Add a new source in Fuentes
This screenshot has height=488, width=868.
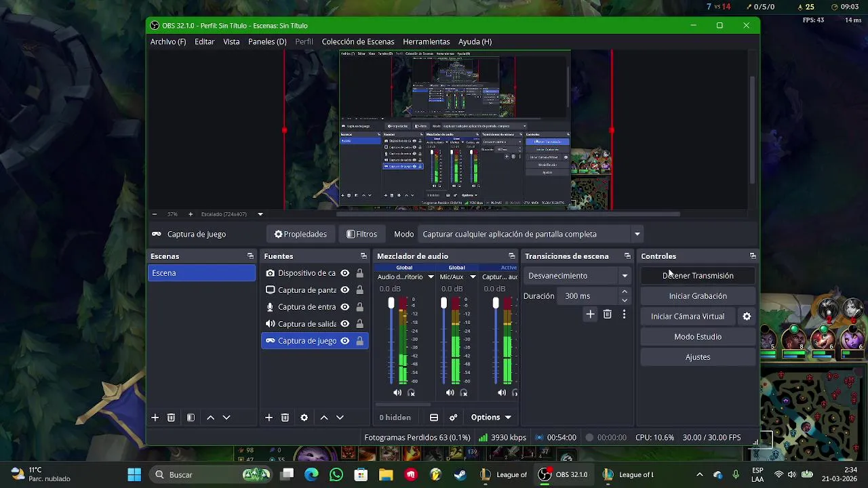[x=269, y=418]
